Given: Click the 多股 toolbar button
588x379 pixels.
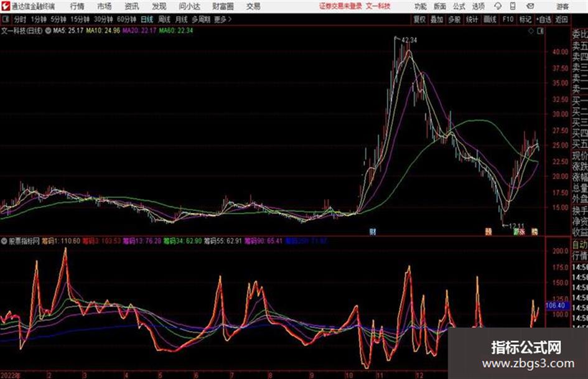Looking at the screenshot, I should tap(454, 19).
